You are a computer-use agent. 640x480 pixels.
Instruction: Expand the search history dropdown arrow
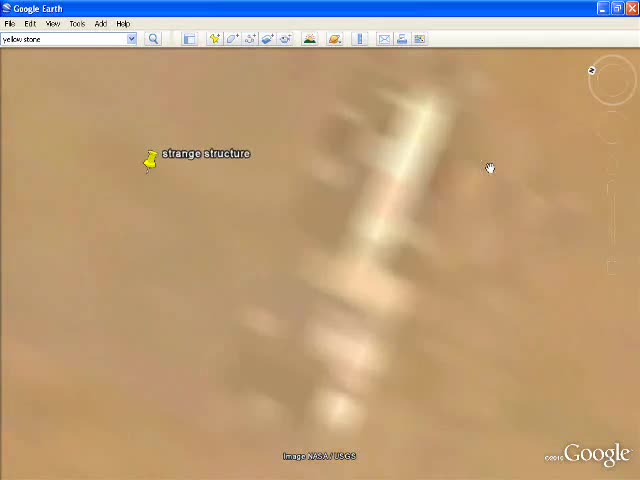(131, 39)
